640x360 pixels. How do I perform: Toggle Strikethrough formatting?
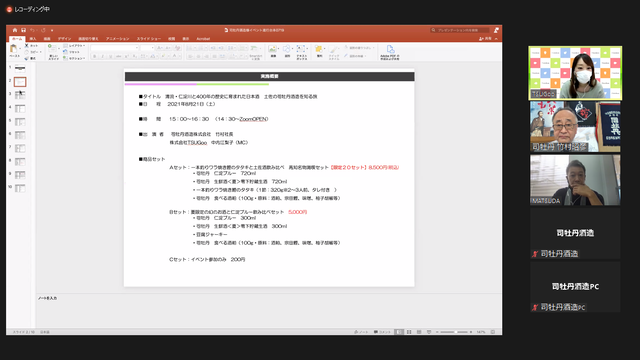click(118, 56)
